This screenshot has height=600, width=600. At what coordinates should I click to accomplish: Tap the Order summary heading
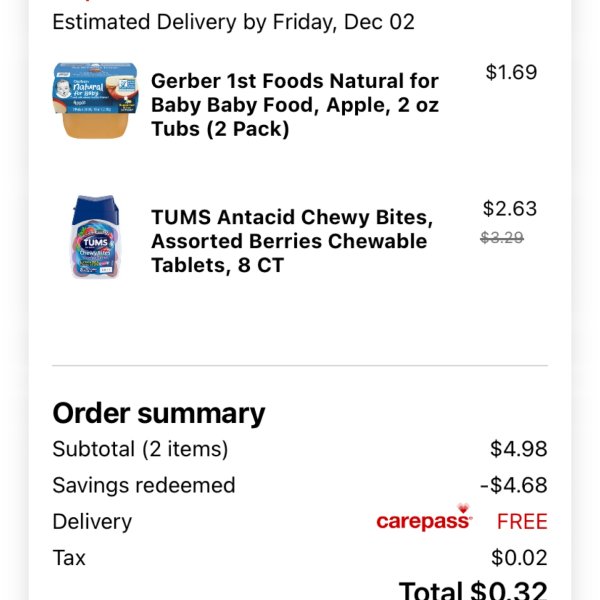coord(159,414)
